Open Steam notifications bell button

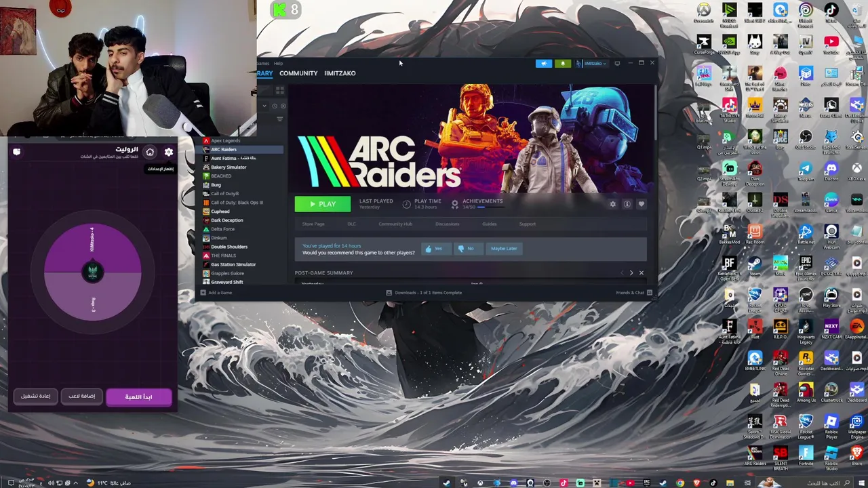[562, 64]
